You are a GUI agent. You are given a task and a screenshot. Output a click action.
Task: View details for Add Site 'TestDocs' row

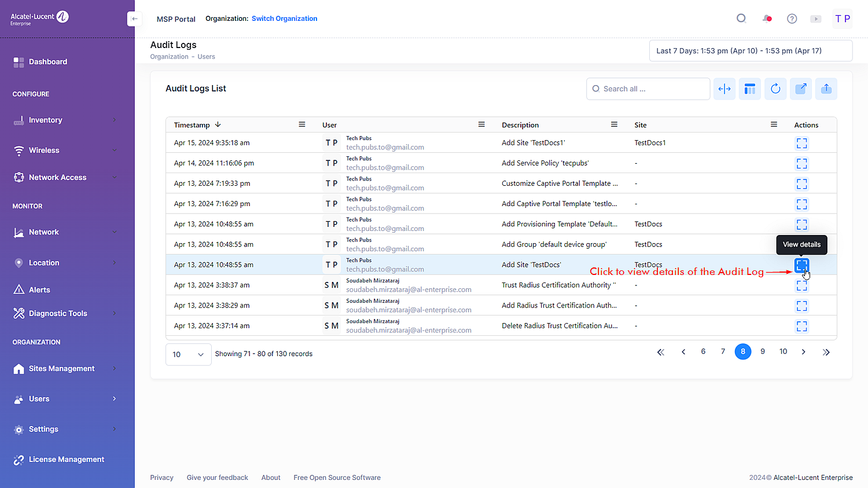point(801,265)
